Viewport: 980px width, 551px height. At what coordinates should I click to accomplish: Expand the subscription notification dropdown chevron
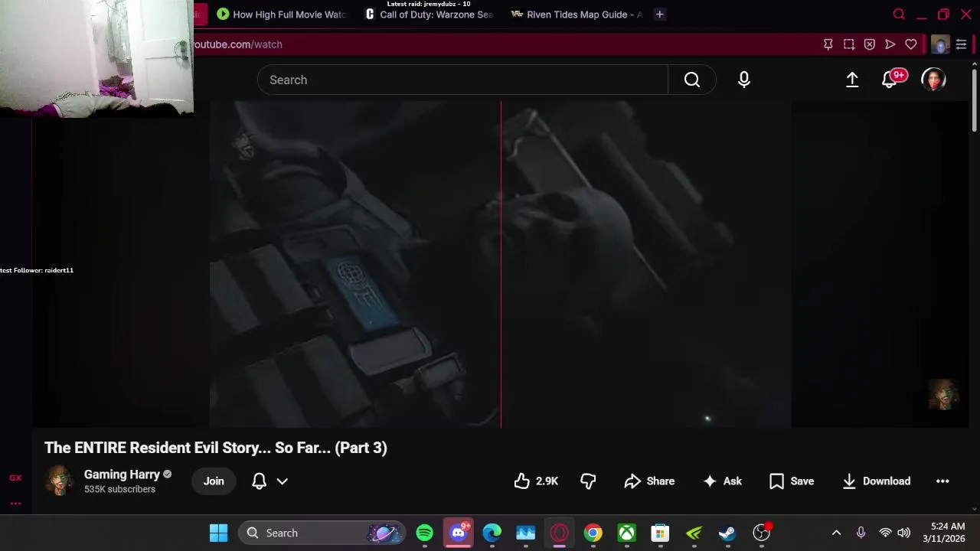click(282, 481)
